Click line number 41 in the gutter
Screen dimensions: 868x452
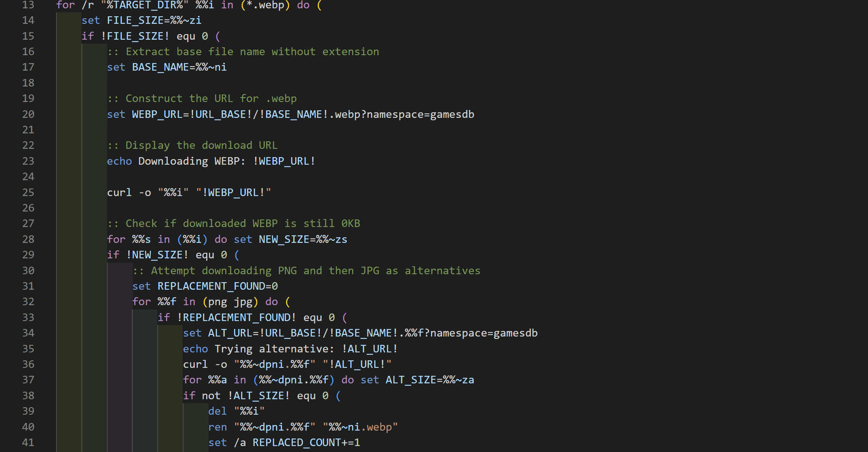point(28,442)
